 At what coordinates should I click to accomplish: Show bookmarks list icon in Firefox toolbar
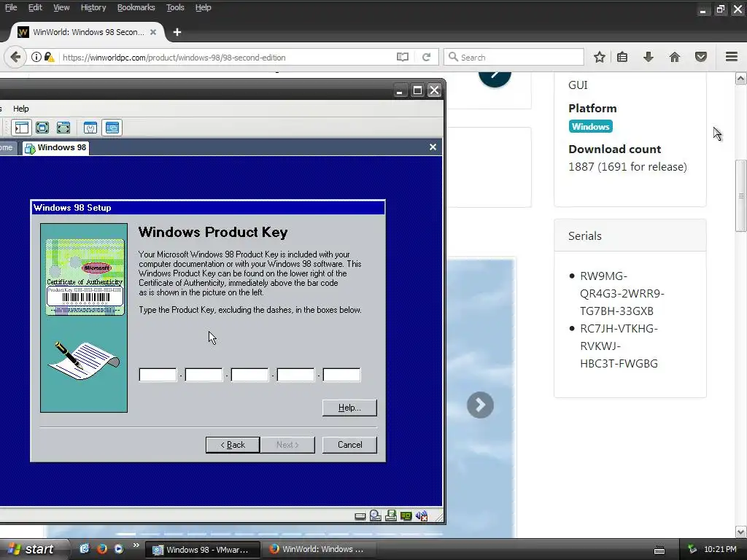pyautogui.click(x=622, y=57)
